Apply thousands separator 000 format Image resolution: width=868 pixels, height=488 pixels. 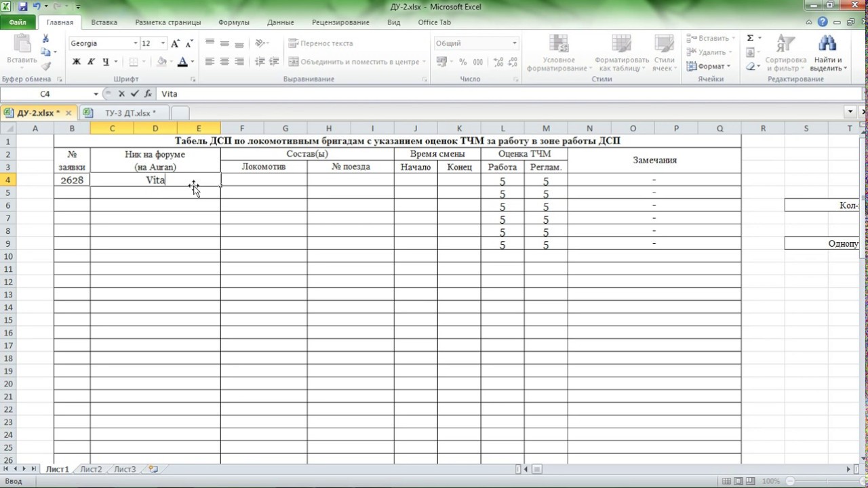click(478, 62)
